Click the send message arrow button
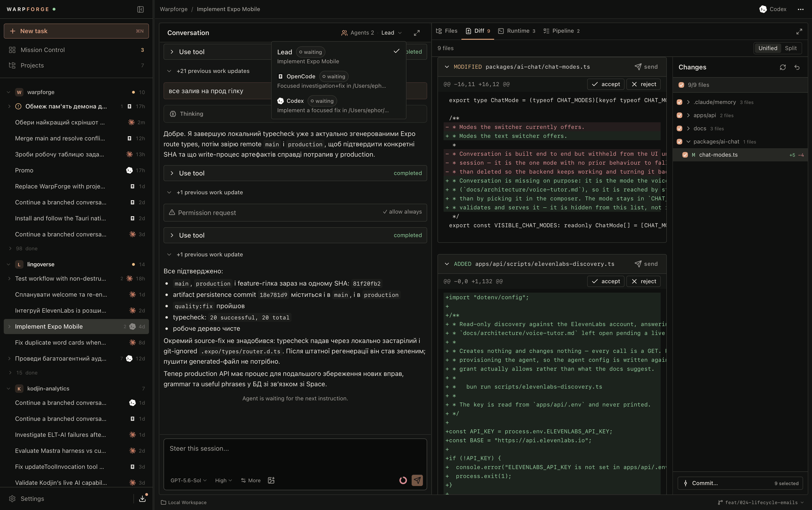The height and width of the screenshot is (510, 812). (417, 480)
